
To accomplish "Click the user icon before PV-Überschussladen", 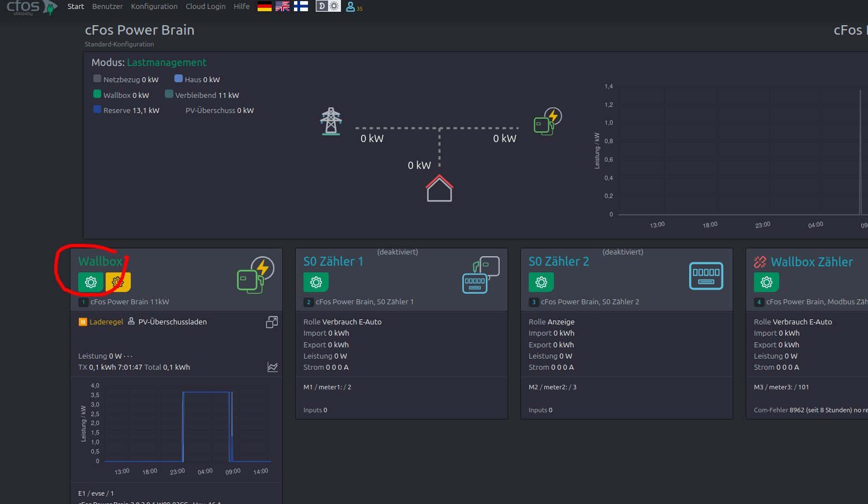I will (x=131, y=321).
